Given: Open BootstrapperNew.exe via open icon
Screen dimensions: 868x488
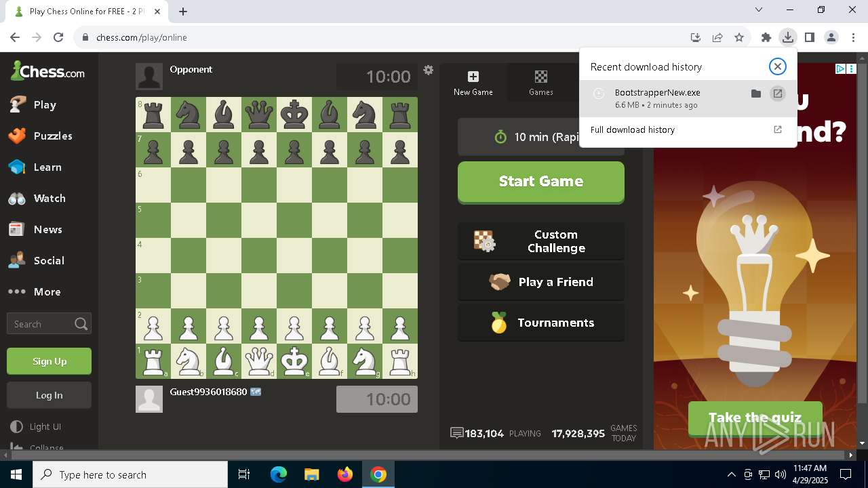Looking at the screenshot, I should click(778, 94).
